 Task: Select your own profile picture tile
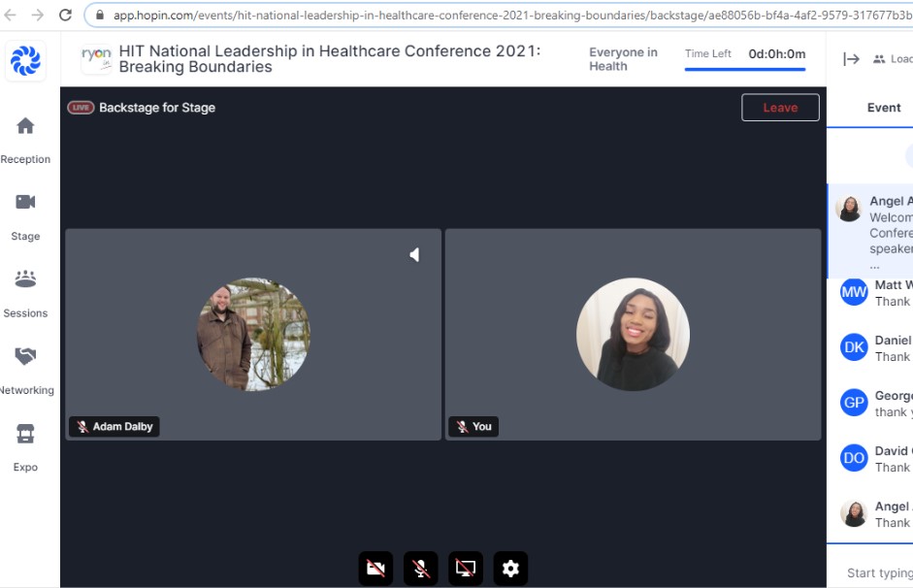pos(633,334)
